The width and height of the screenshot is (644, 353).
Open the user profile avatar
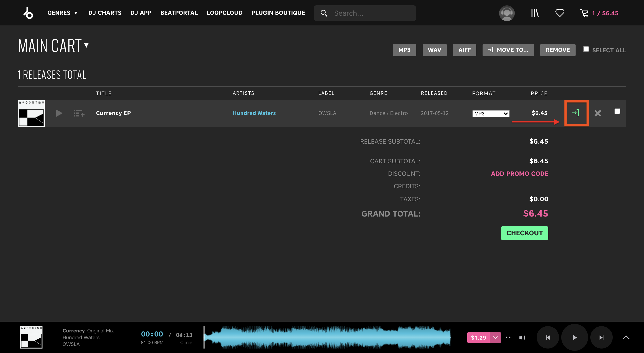click(507, 13)
